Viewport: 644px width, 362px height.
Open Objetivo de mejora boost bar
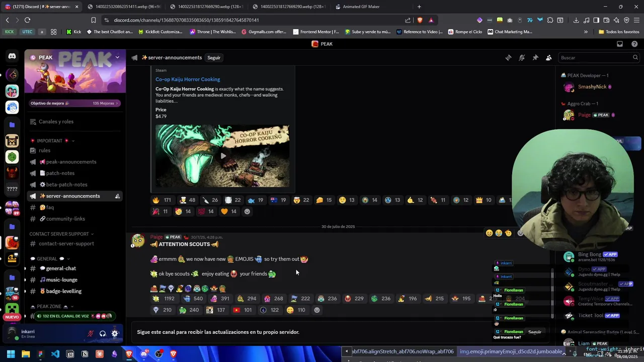(x=74, y=103)
